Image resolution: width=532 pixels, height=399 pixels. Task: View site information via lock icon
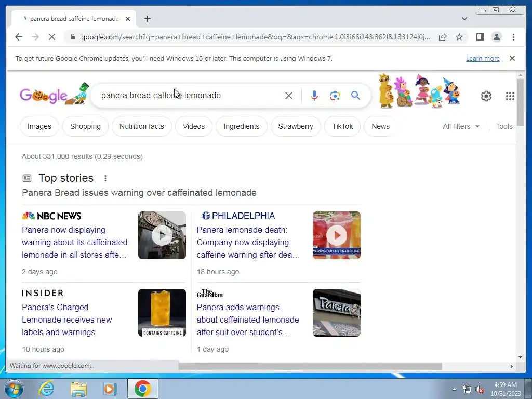[x=73, y=37]
